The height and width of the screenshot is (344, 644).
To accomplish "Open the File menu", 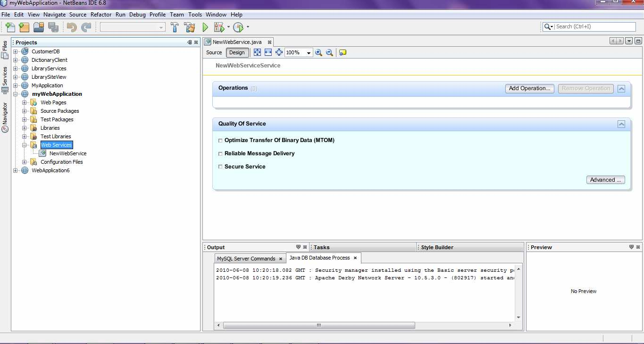I will point(6,15).
